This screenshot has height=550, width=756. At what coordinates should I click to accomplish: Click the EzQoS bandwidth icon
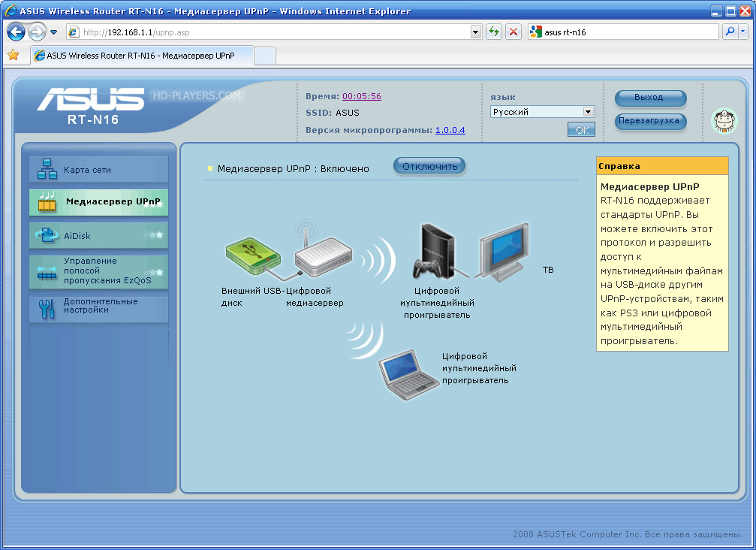click(47, 273)
